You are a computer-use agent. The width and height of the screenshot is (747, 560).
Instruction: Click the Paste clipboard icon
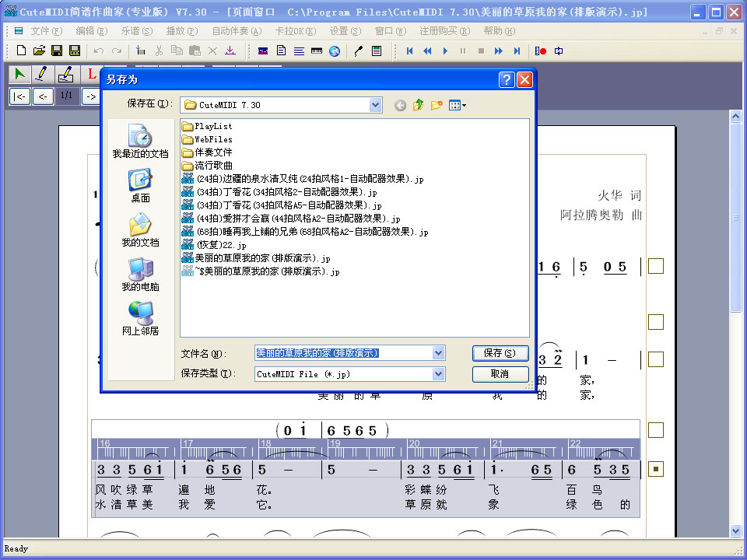click(x=195, y=51)
